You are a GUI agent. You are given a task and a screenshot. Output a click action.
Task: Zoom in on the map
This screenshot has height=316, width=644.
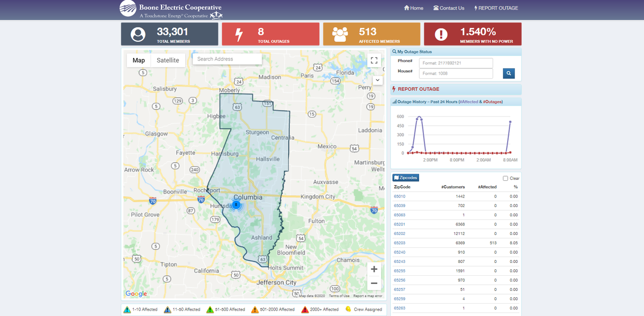coord(374,269)
